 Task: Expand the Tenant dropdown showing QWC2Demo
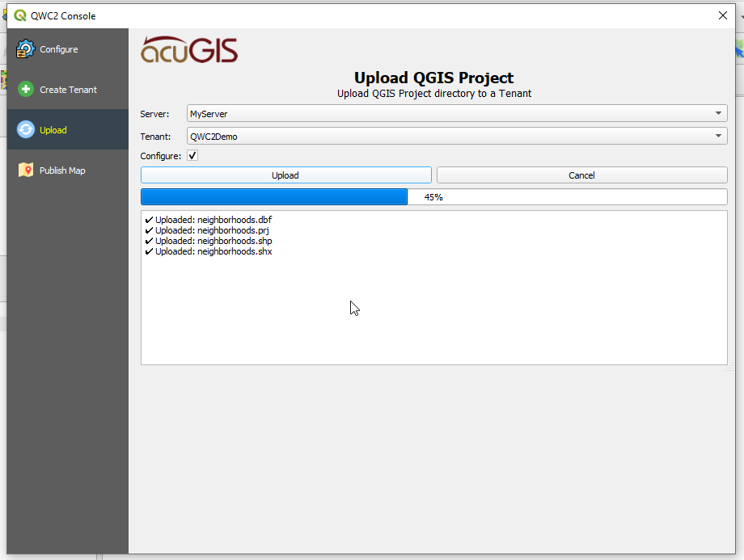tap(457, 137)
